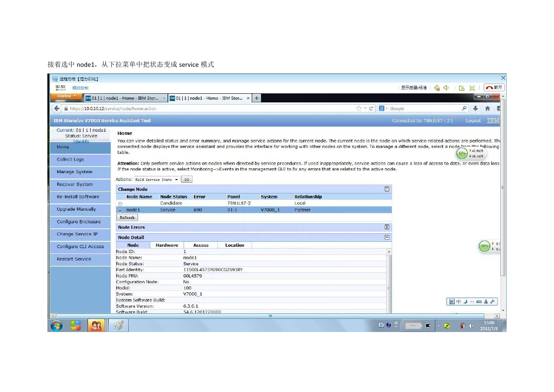Collapse the Change Node section
This screenshot has width=554, height=392.
(387, 189)
